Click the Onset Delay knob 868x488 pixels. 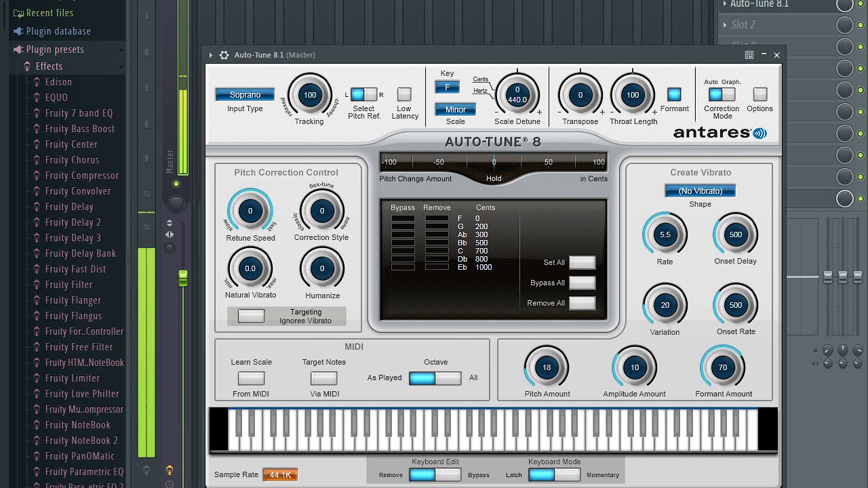(736, 235)
